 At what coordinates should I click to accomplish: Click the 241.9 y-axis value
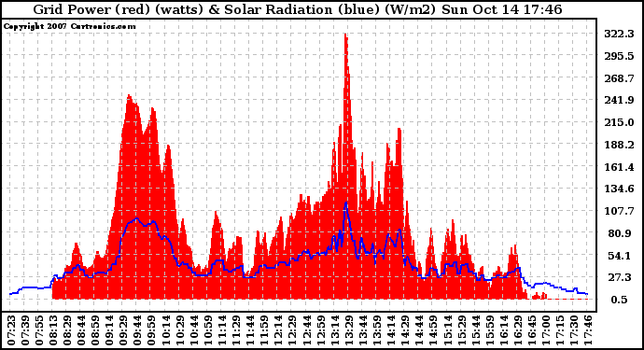[x=619, y=100]
